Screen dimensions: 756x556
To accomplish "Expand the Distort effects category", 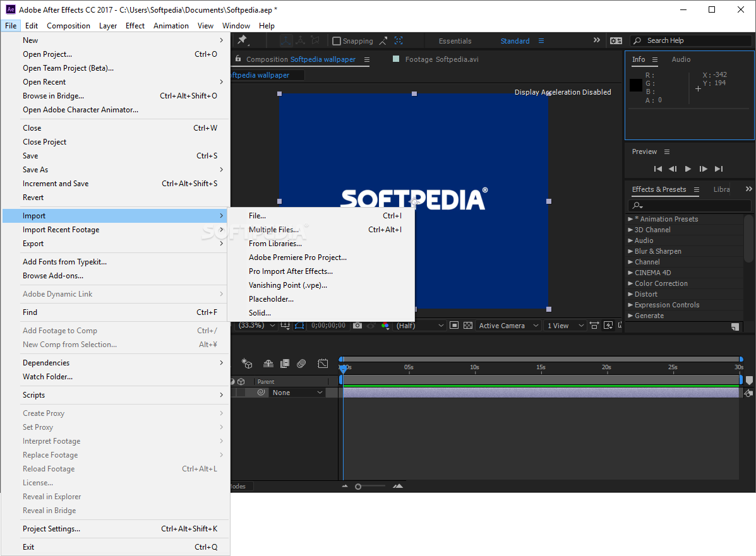I will click(630, 294).
